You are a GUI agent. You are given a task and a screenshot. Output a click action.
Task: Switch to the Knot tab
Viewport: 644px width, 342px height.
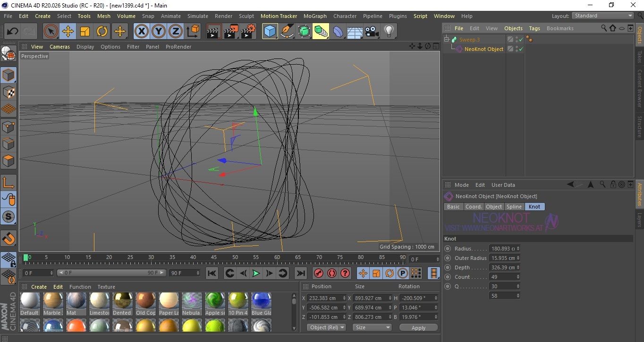pos(534,207)
